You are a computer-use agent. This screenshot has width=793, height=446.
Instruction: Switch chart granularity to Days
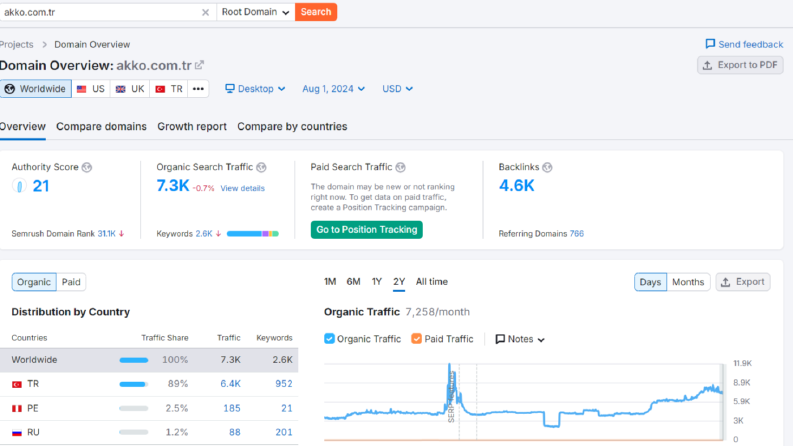(x=650, y=282)
